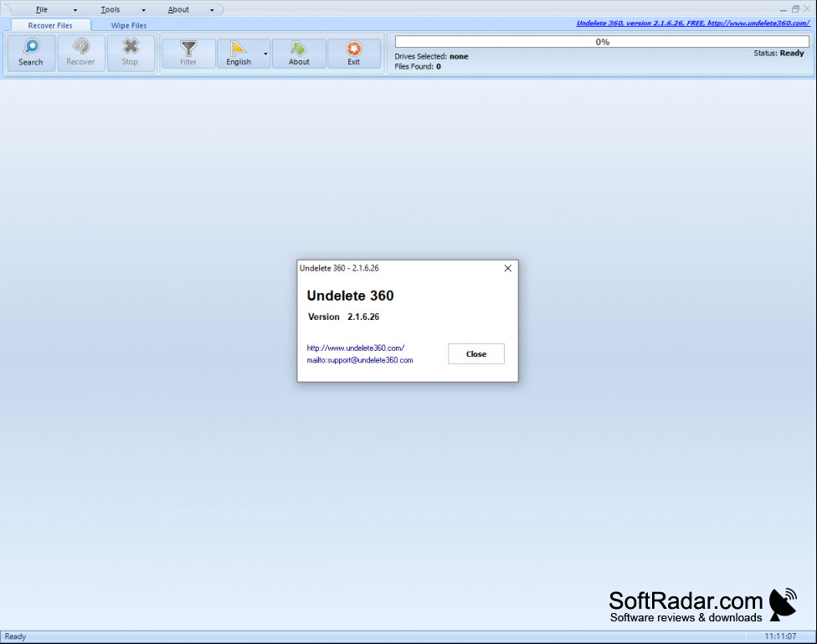Click the 'Files Found: 0' label
Viewport: 817px width, 644px height.
(418, 66)
